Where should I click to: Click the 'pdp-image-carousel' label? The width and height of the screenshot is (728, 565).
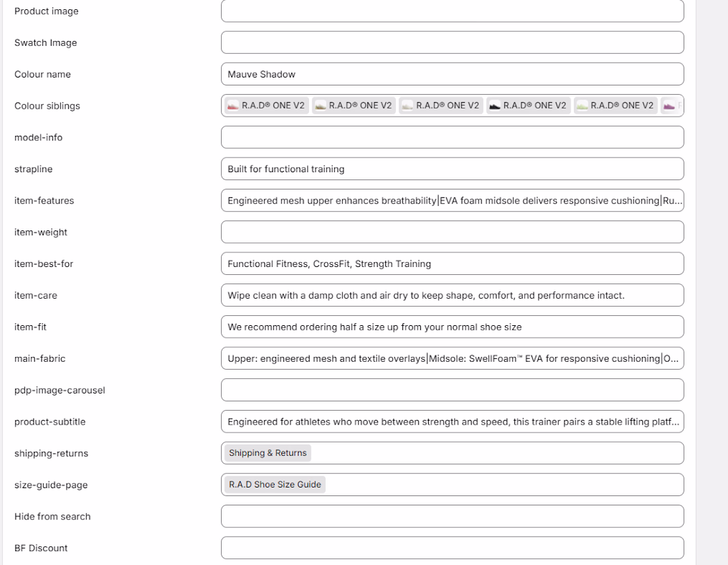[60, 390]
